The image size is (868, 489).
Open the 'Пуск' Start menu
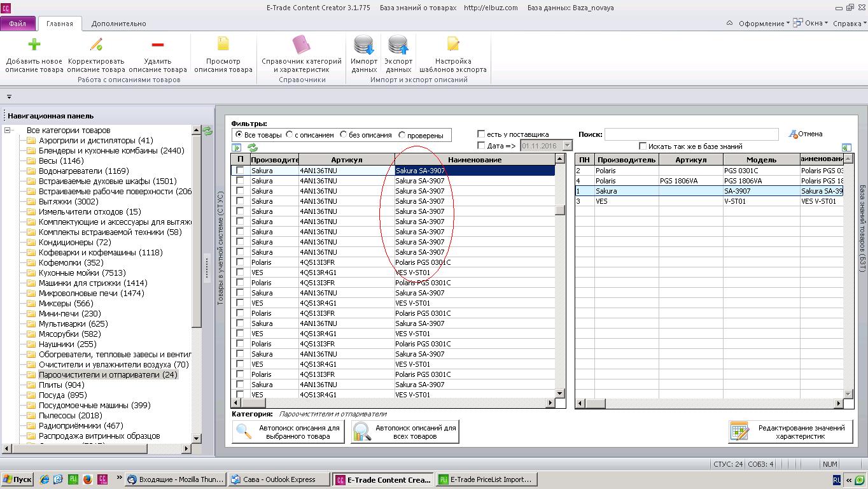[x=18, y=479]
